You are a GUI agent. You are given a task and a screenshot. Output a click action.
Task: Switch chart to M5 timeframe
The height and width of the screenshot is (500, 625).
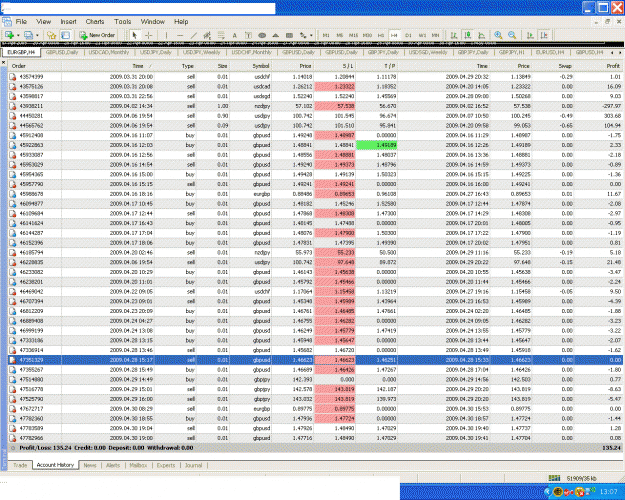click(340, 35)
